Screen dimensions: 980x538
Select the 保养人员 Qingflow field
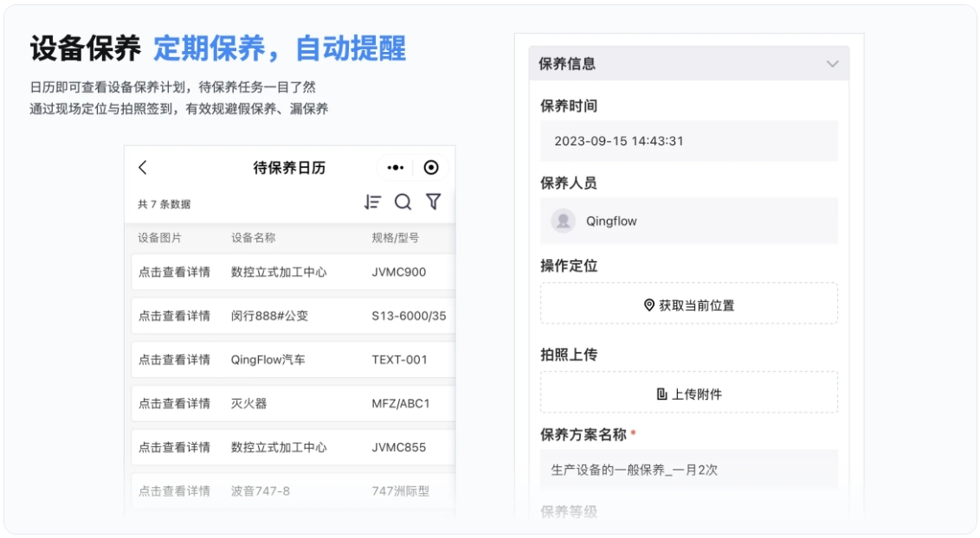click(x=688, y=221)
